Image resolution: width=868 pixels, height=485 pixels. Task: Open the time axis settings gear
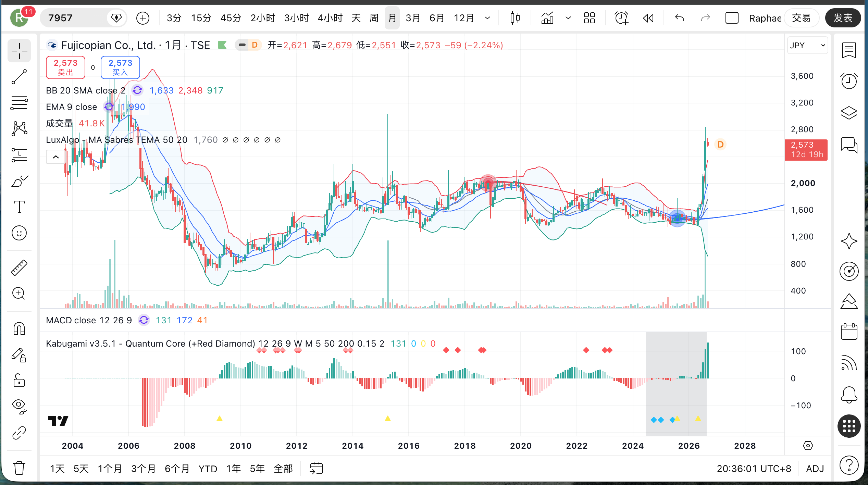[x=808, y=446]
